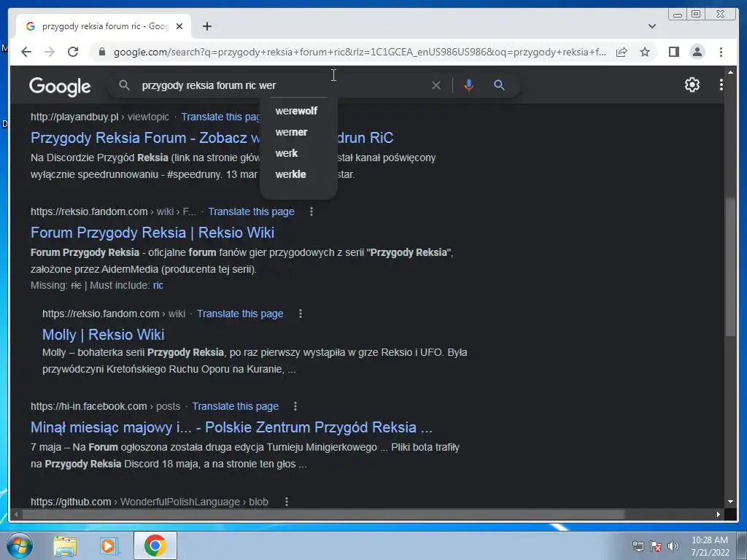
Task: Click the address bar URL
Action: (x=360, y=52)
